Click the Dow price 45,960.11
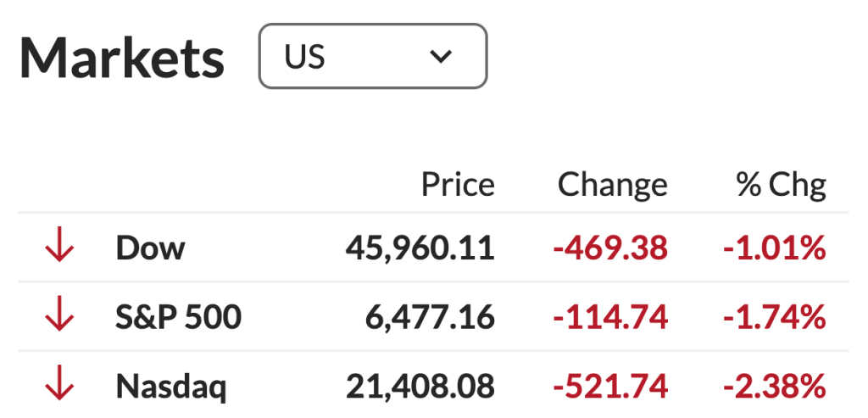Viewport: 868px width, 418px height. 420,248
